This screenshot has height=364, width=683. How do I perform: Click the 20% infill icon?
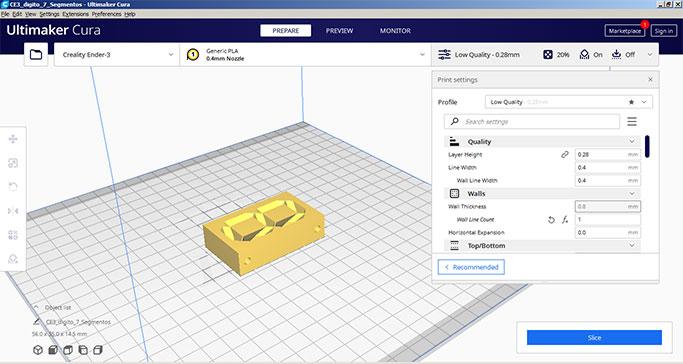coord(548,54)
